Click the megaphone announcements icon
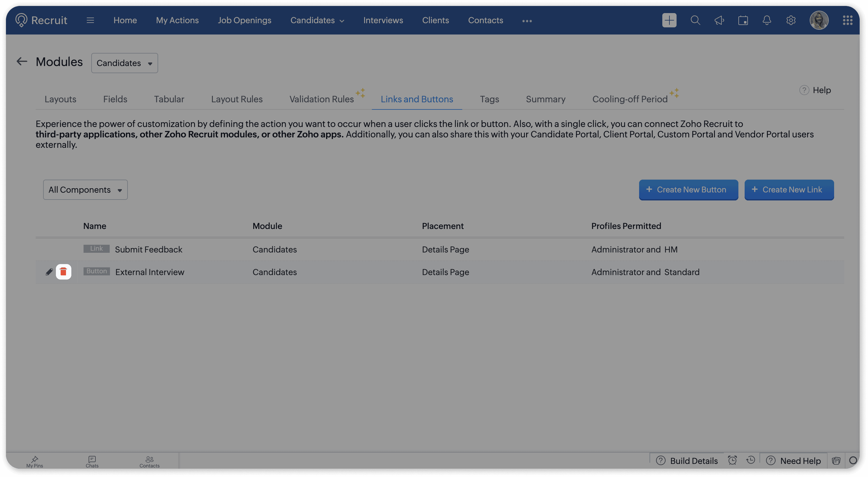The image size is (868, 477). [x=719, y=21]
